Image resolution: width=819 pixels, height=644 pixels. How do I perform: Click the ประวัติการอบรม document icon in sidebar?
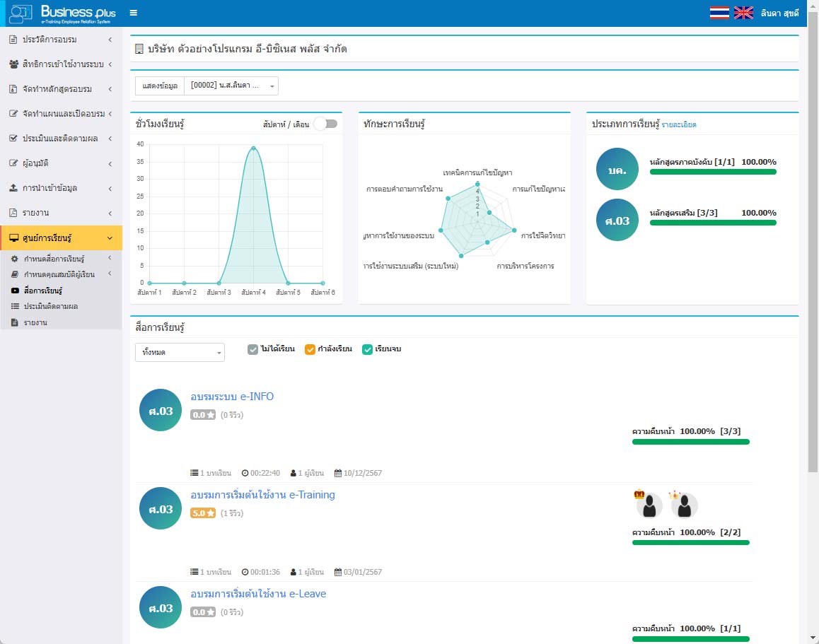[x=13, y=40]
